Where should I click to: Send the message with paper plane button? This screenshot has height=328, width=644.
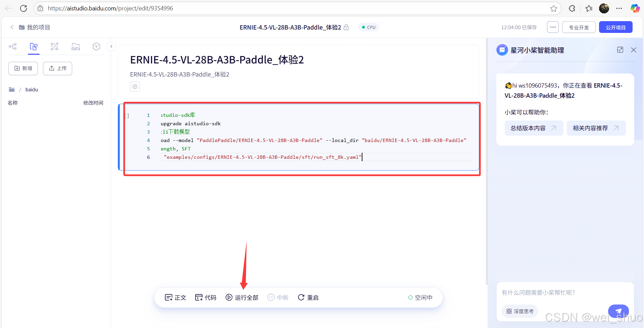(x=618, y=311)
